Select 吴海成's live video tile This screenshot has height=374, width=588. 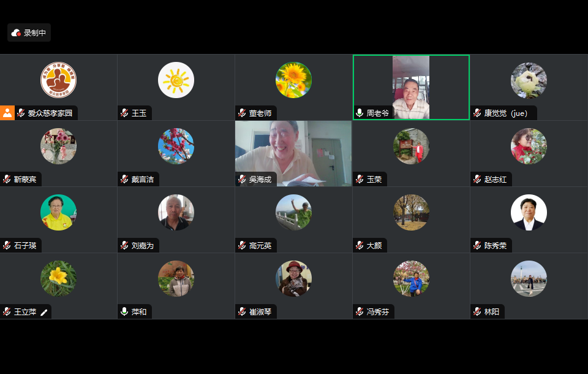293,153
